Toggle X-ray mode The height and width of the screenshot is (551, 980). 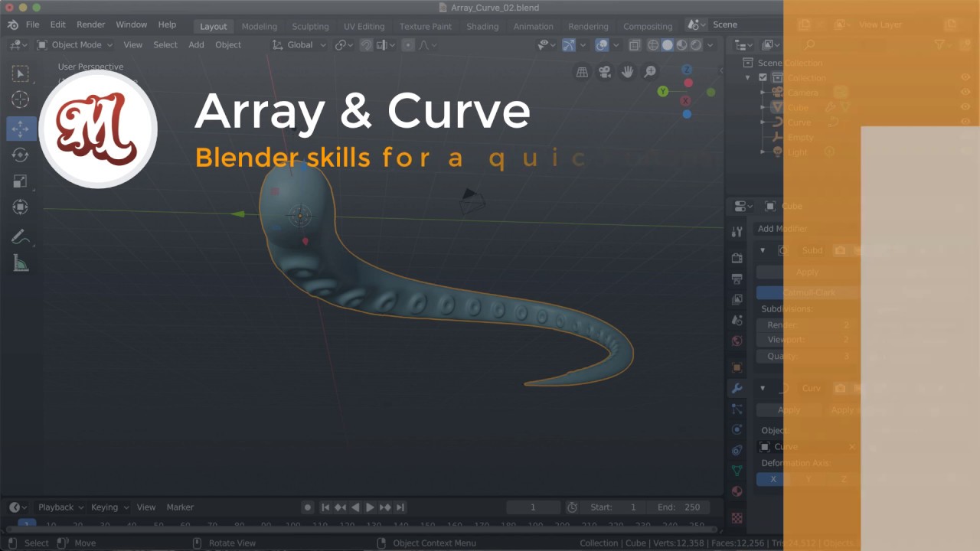tap(635, 45)
